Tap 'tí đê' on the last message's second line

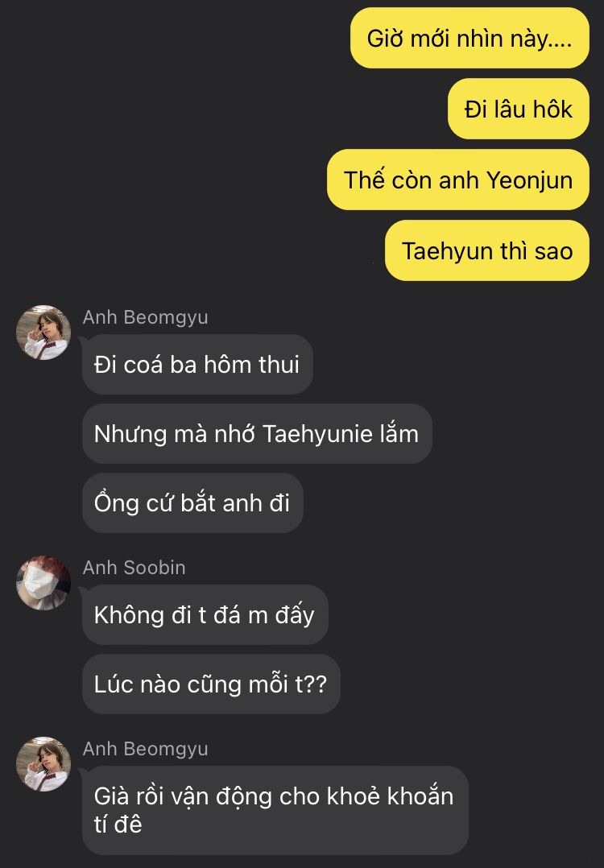[118, 825]
